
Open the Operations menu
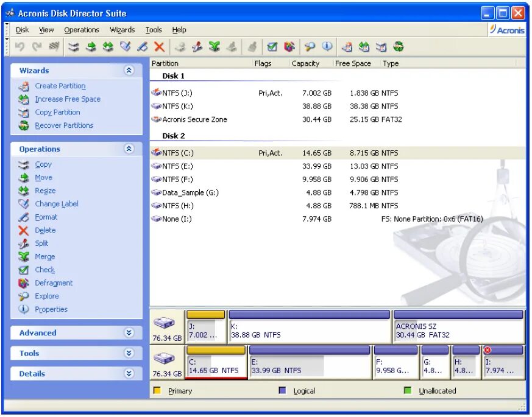[82, 30]
